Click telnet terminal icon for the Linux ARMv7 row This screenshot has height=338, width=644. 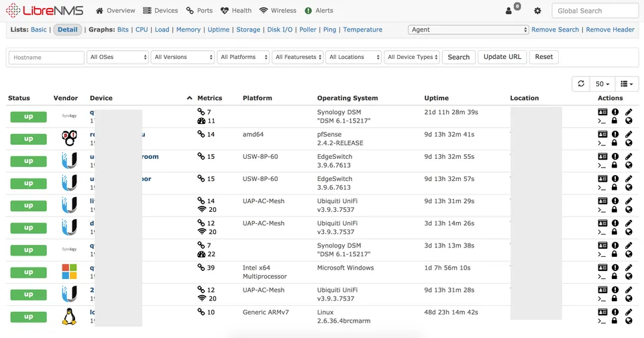tap(602, 321)
